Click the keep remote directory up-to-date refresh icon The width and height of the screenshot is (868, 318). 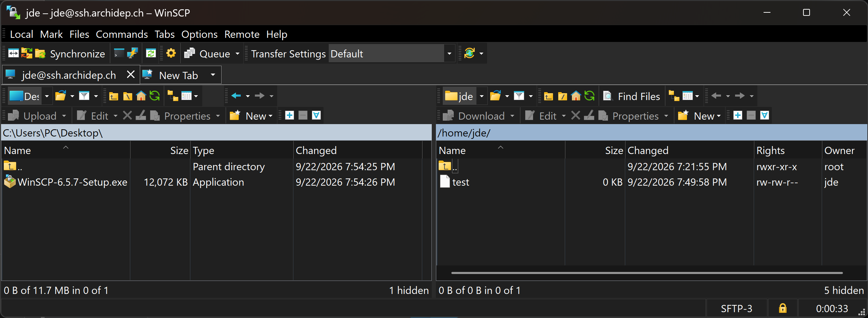[151, 53]
